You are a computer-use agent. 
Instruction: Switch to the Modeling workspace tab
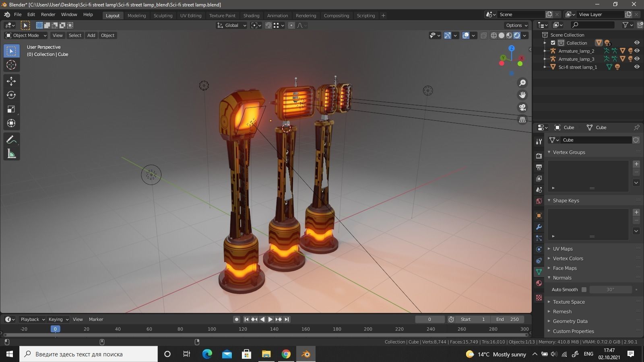136,16
